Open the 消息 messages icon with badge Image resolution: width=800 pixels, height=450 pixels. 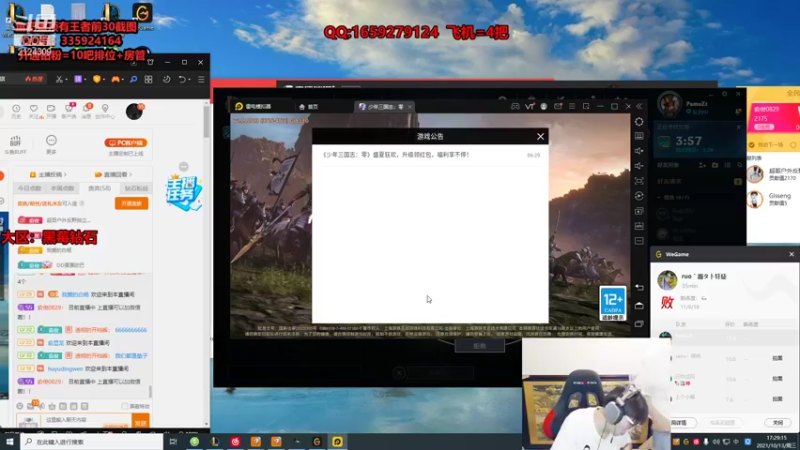(87, 111)
